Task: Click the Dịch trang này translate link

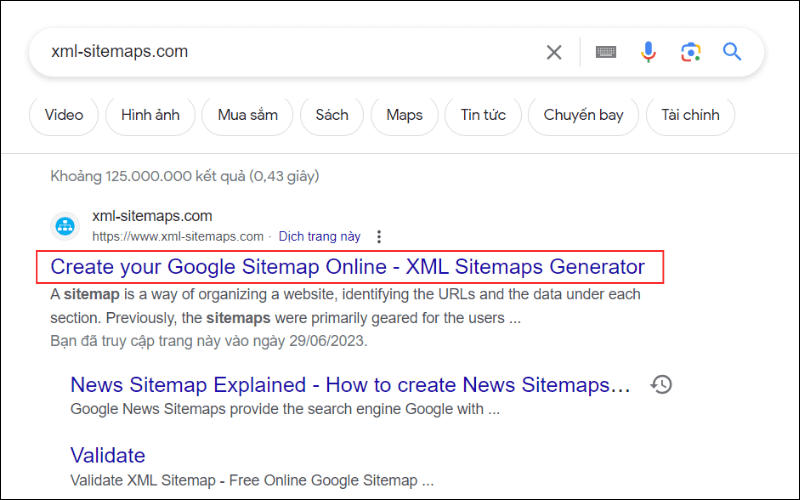Action: tap(319, 237)
